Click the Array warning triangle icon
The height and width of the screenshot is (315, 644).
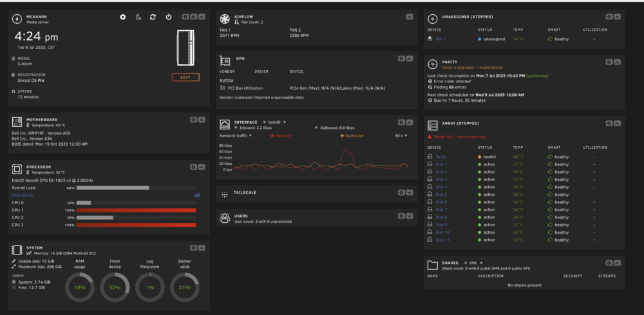pyautogui.click(x=430, y=137)
